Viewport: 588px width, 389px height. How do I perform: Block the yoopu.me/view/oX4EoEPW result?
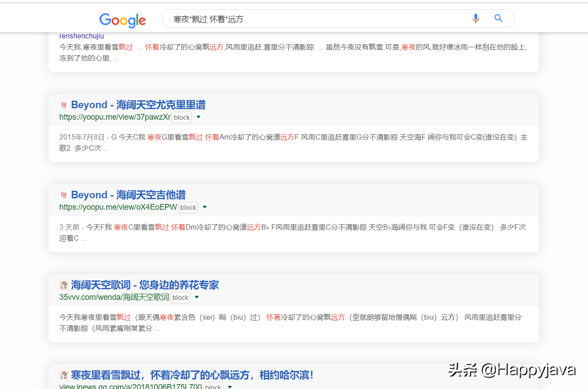pos(188,208)
